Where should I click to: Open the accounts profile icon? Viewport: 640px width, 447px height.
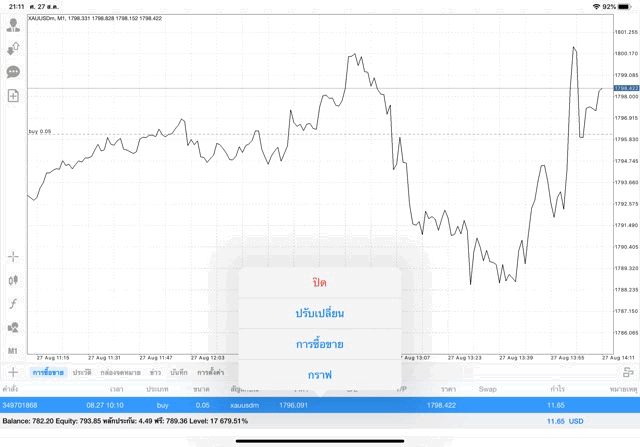13,25
